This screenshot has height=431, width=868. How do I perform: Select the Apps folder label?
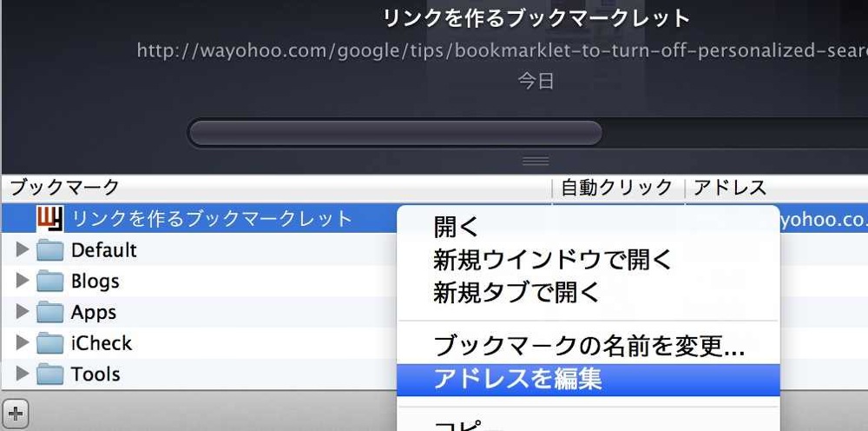[x=93, y=313]
